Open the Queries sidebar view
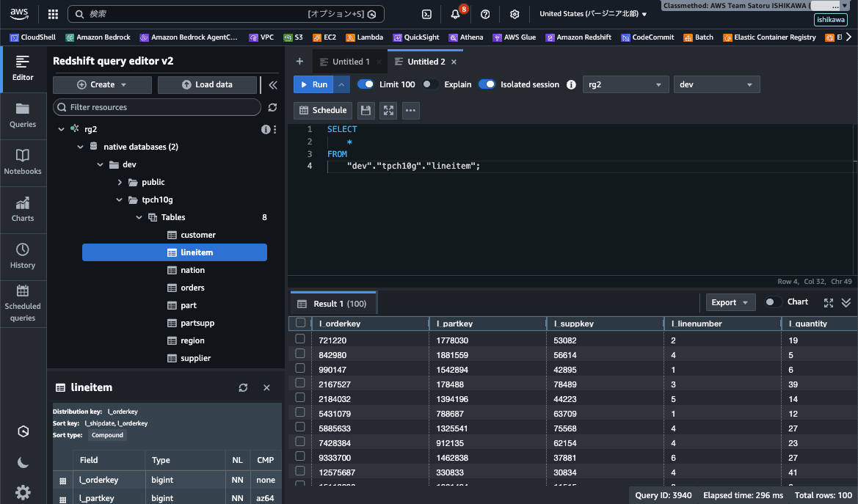 pyautogui.click(x=23, y=115)
